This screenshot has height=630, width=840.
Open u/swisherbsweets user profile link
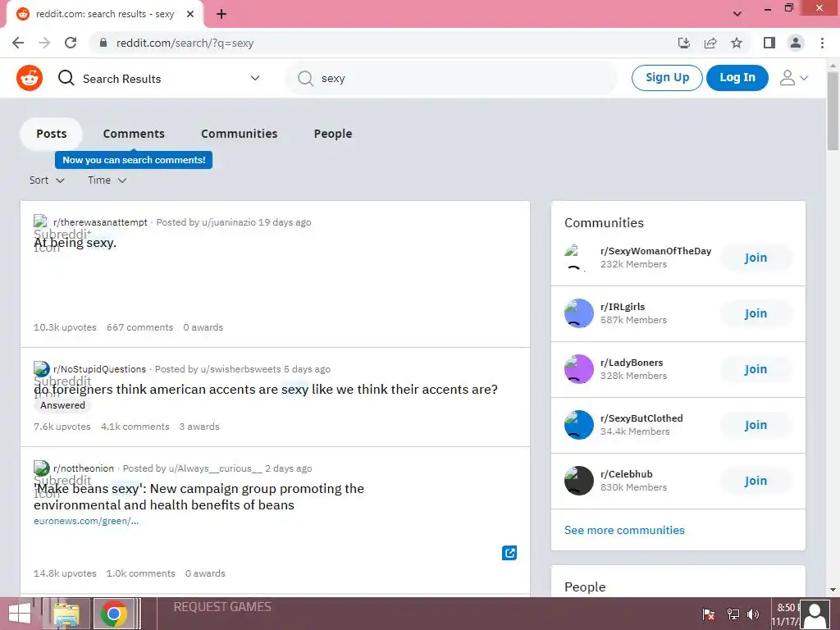[x=240, y=368]
